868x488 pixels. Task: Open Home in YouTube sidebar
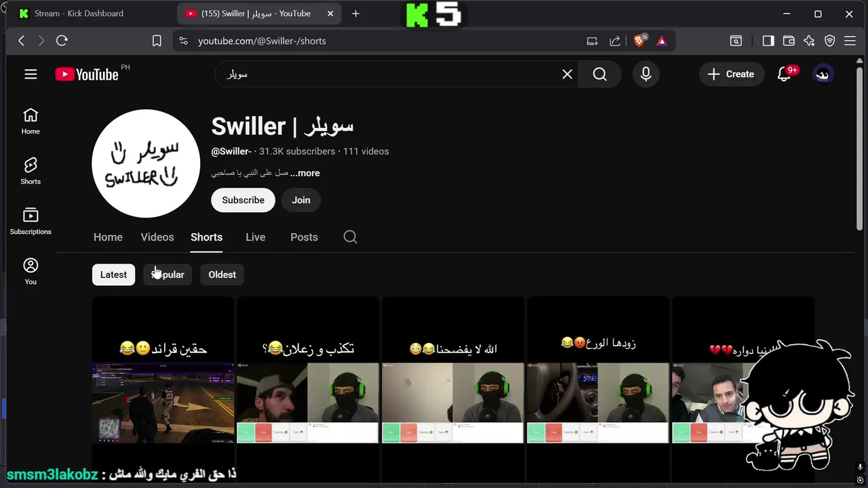pyautogui.click(x=31, y=121)
